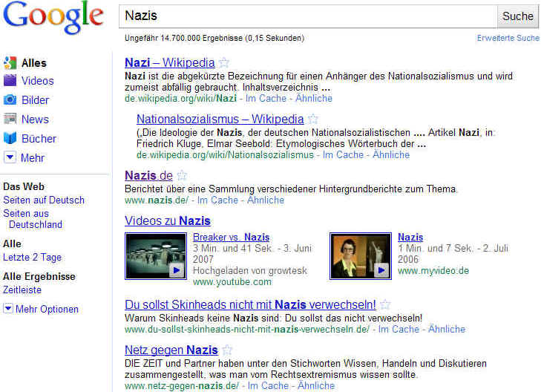
Task: Open Breaker vs. Nazis video link
Action: click(231, 237)
